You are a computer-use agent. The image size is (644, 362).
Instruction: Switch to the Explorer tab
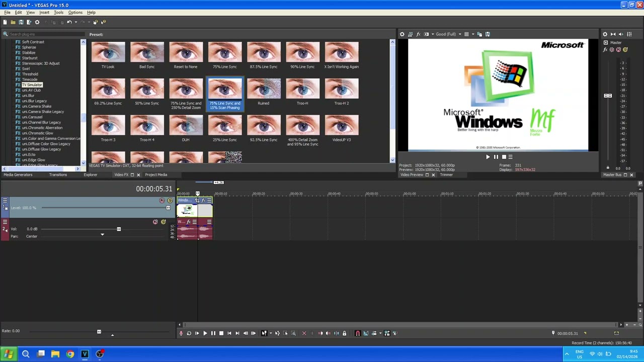(x=91, y=174)
